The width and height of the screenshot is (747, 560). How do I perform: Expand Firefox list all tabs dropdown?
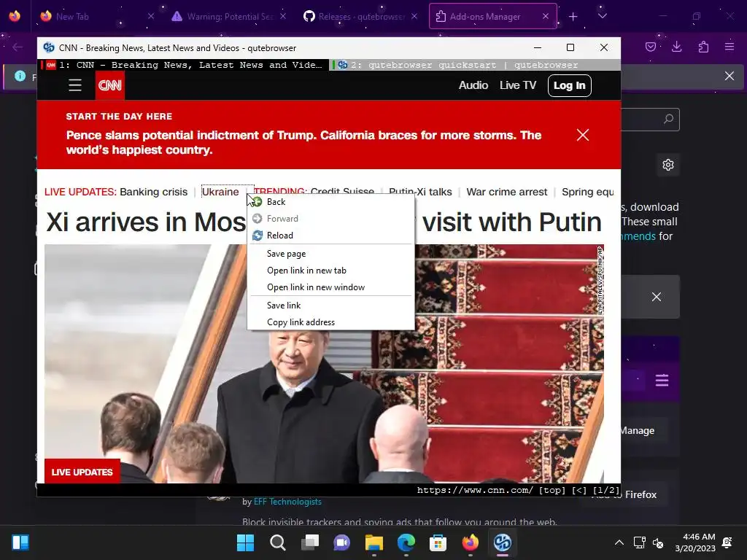(602, 16)
